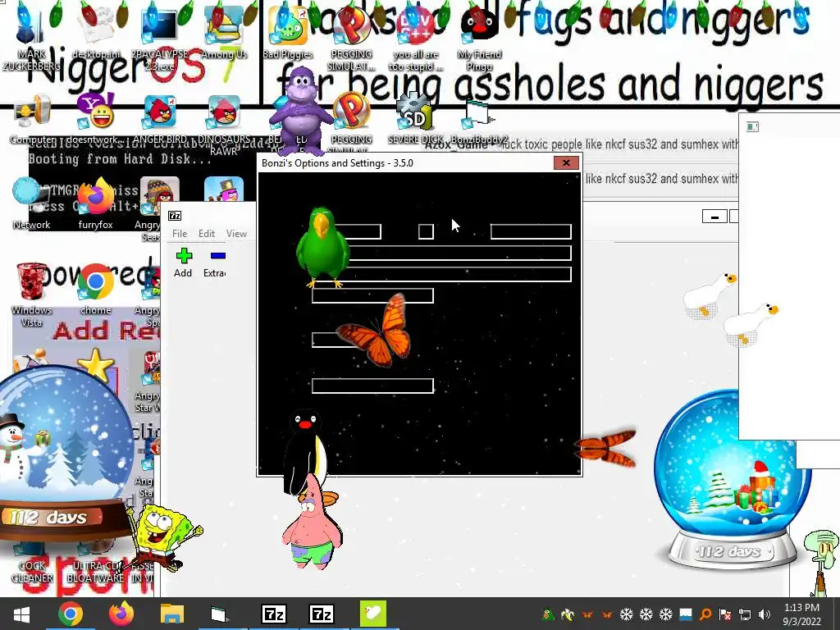Open Firefox from the taskbar

pos(121,614)
